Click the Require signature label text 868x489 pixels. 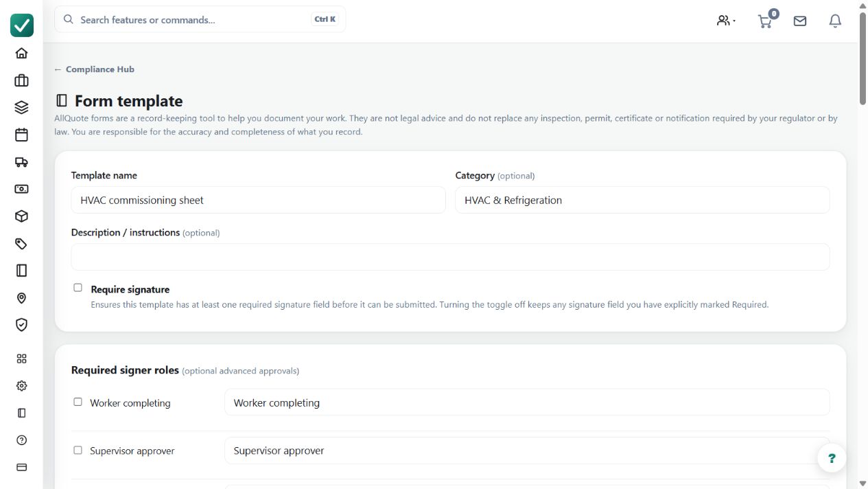coord(130,290)
